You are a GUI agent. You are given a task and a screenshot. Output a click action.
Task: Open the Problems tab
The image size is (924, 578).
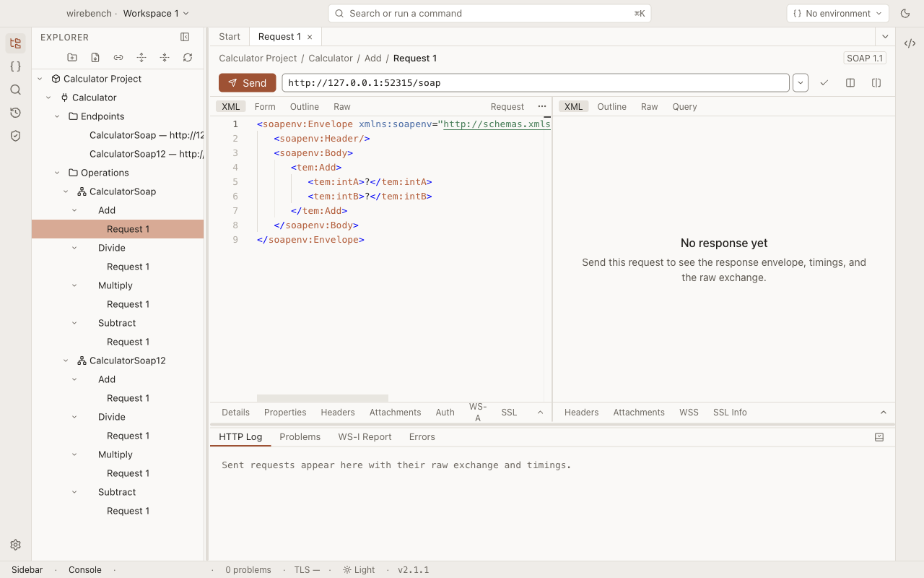click(300, 437)
